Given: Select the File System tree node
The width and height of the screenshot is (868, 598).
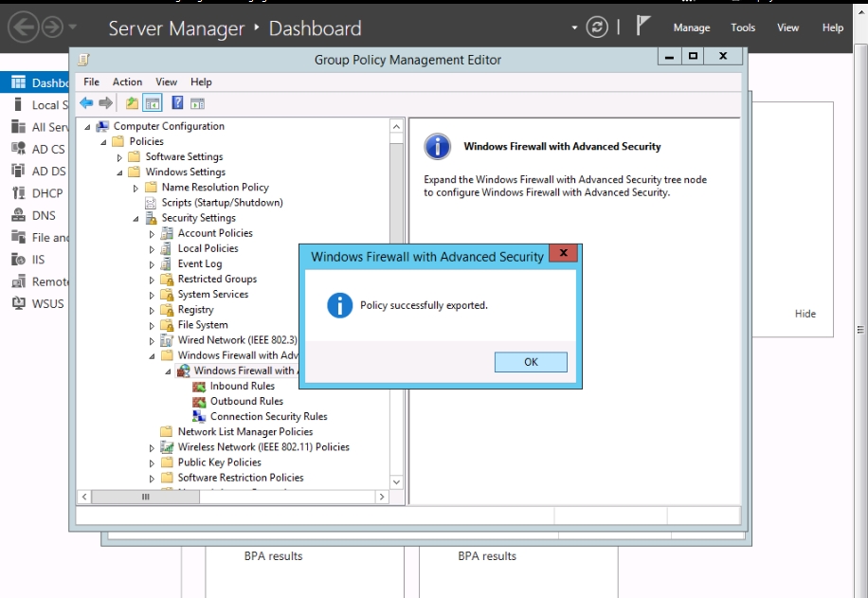Looking at the screenshot, I should [x=203, y=325].
